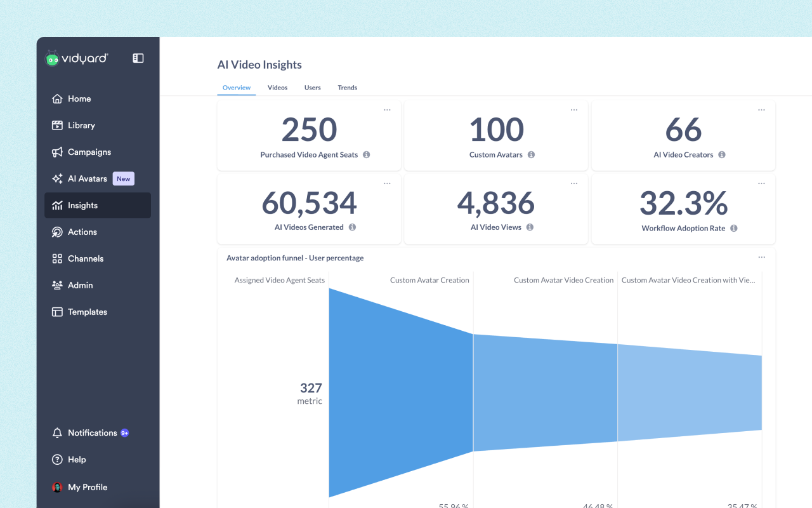Viewport: 812px width, 508px height.
Task: Open the Library section
Action: 81,126
